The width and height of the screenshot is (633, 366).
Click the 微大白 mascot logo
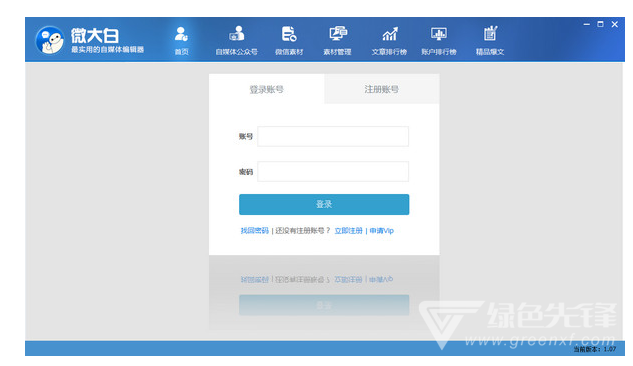pos(50,40)
